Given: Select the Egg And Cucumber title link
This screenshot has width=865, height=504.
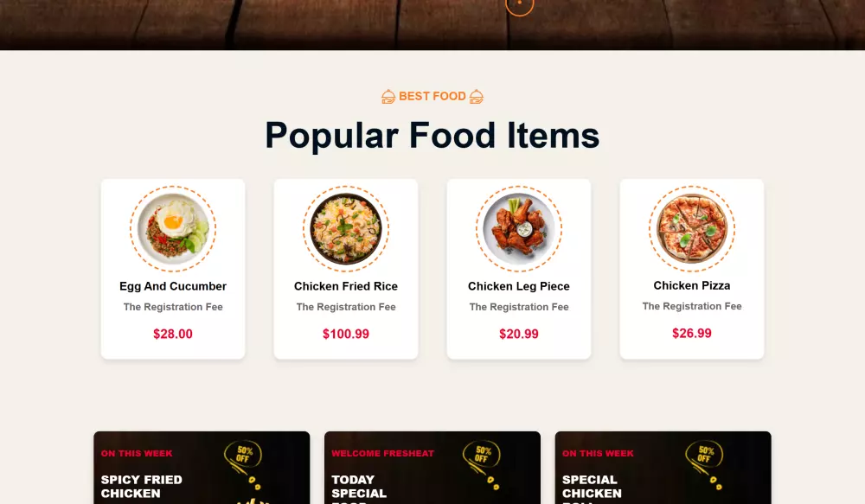Looking at the screenshot, I should [x=173, y=286].
